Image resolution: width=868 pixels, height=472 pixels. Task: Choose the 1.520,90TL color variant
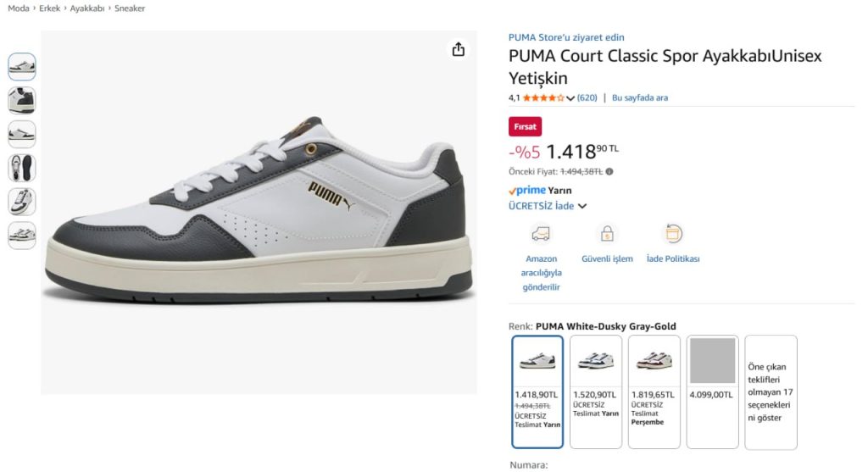[x=596, y=391]
